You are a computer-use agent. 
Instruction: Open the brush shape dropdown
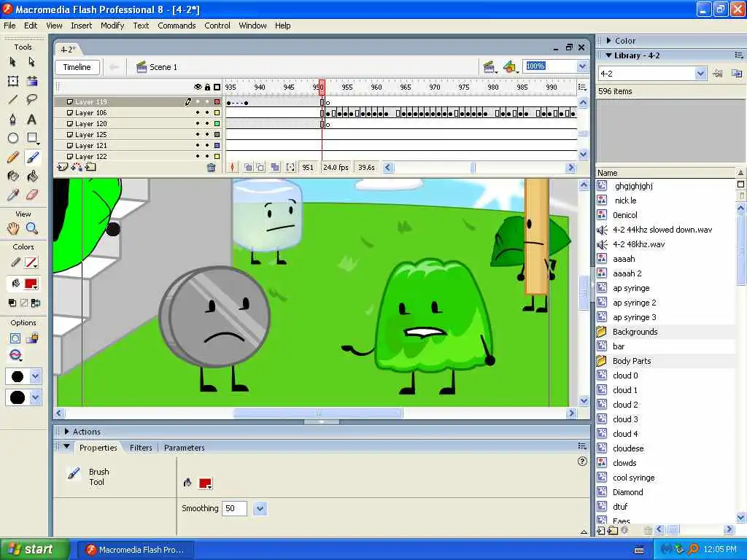click(35, 397)
